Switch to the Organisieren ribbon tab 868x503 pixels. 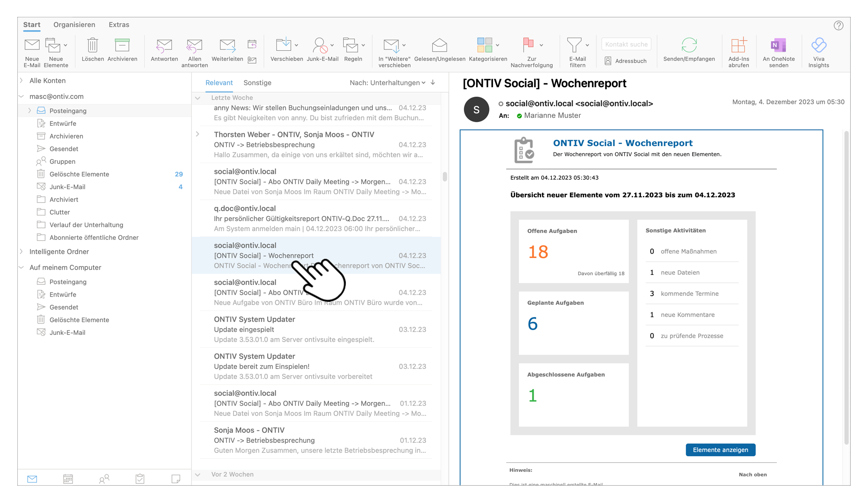pyautogui.click(x=74, y=25)
